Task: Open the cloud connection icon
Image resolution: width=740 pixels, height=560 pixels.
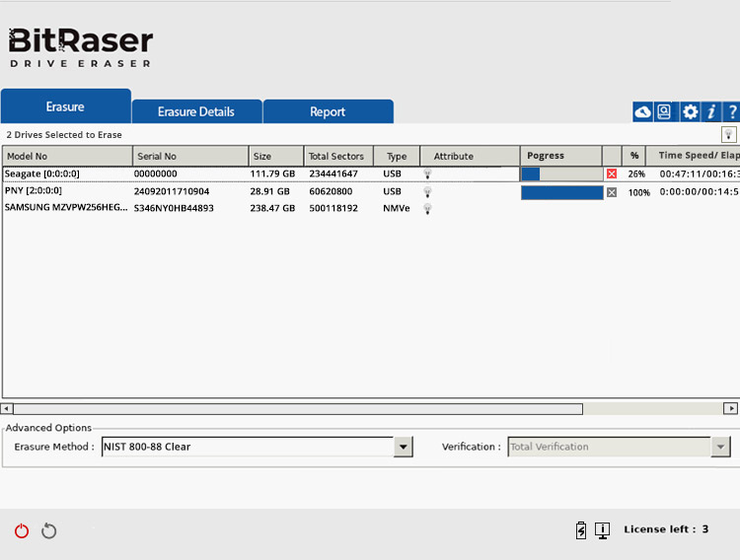Action: [642, 112]
